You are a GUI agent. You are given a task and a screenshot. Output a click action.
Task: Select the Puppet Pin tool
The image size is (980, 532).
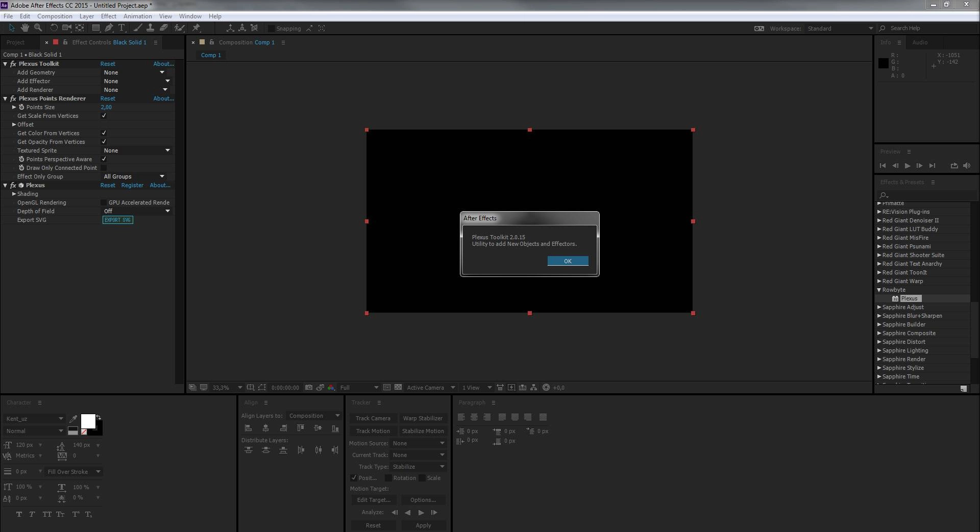click(196, 28)
